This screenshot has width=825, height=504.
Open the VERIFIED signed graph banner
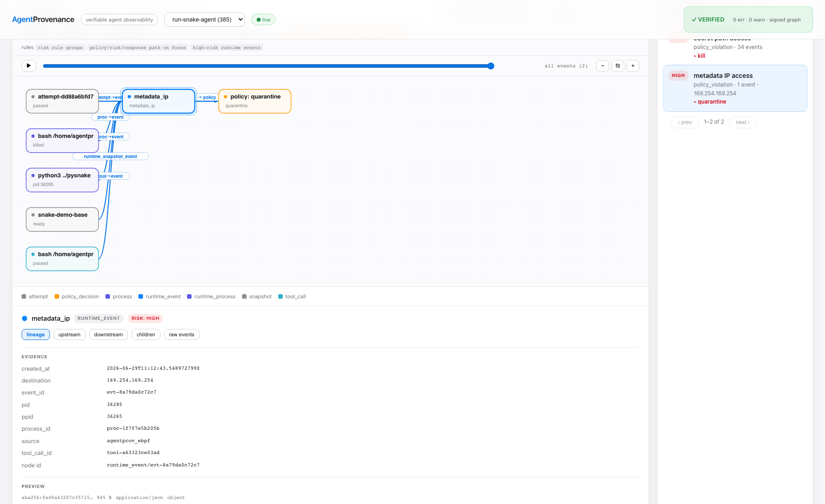(748, 20)
